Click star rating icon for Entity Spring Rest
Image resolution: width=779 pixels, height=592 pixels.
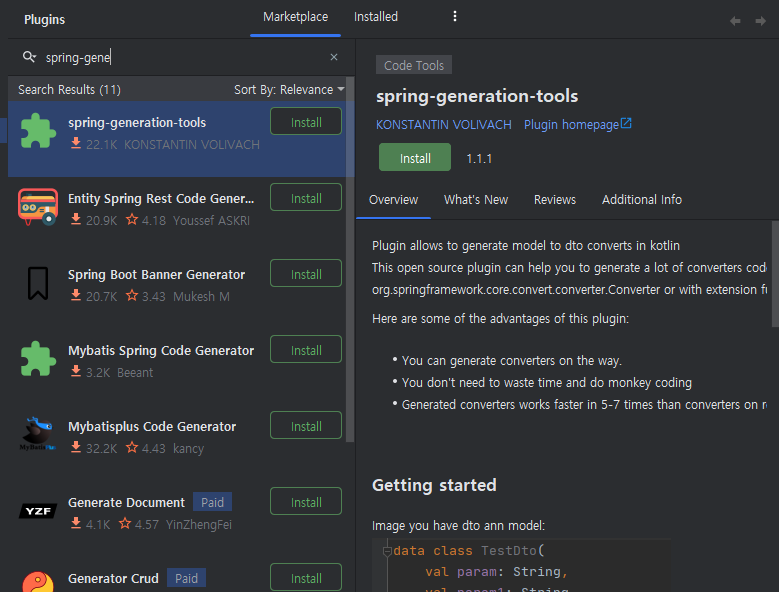point(132,220)
